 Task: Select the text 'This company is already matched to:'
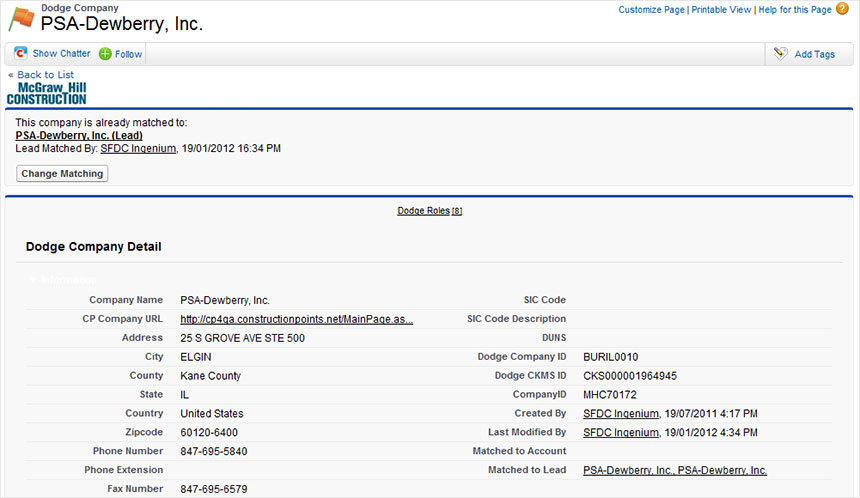(x=101, y=123)
